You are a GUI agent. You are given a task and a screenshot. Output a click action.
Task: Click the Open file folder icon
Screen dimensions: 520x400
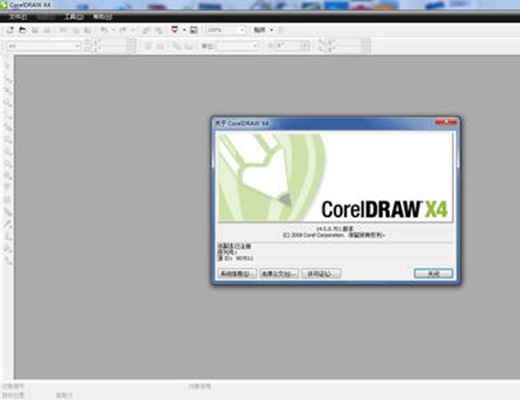point(22,30)
